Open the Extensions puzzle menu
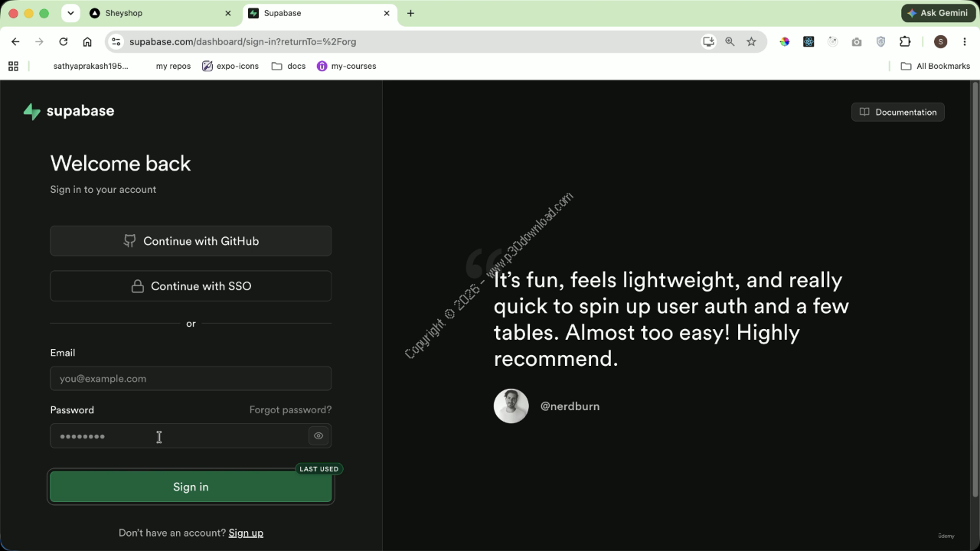Viewport: 980px width, 551px height. click(x=905, y=41)
